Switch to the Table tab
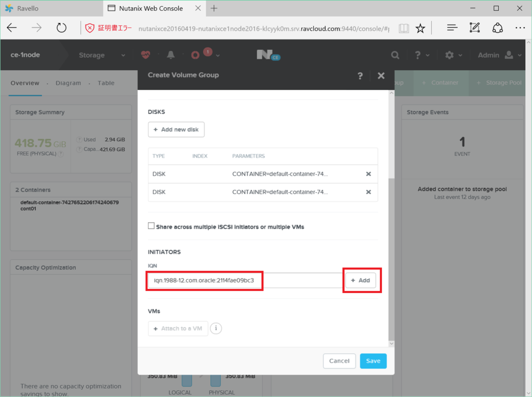532x397 pixels. click(x=106, y=83)
